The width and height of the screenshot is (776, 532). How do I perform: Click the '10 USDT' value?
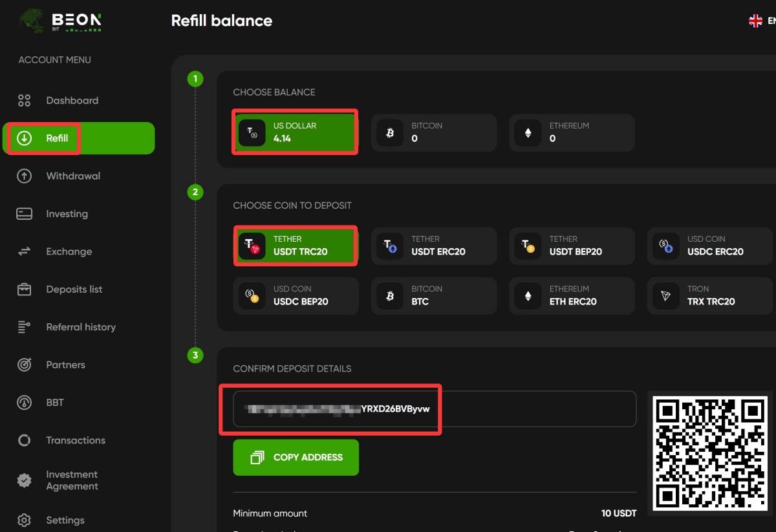pos(619,513)
